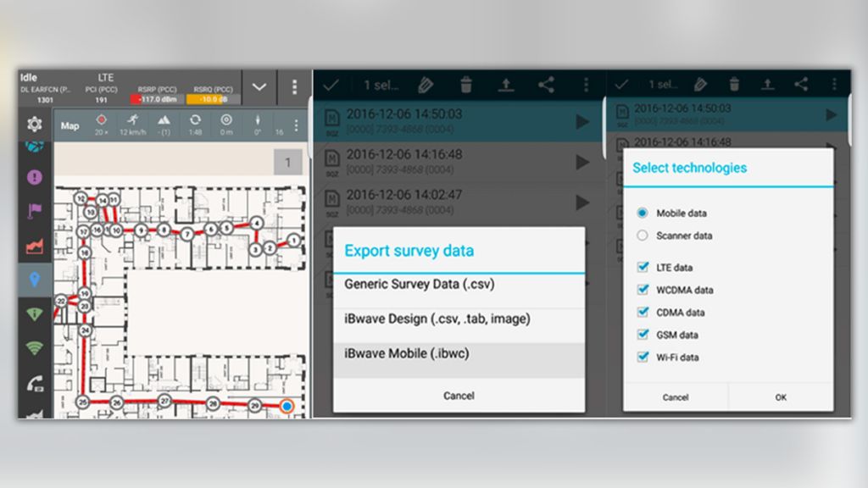The image size is (868, 488).
Task: Tap the edit pencil icon in the toolbar
Action: tap(426, 85)
